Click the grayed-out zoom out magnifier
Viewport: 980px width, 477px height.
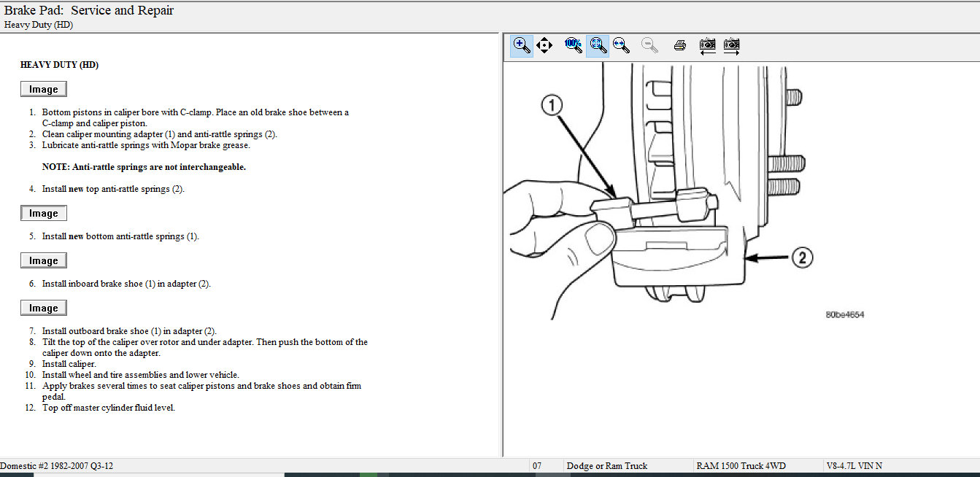tap(649, 46)
